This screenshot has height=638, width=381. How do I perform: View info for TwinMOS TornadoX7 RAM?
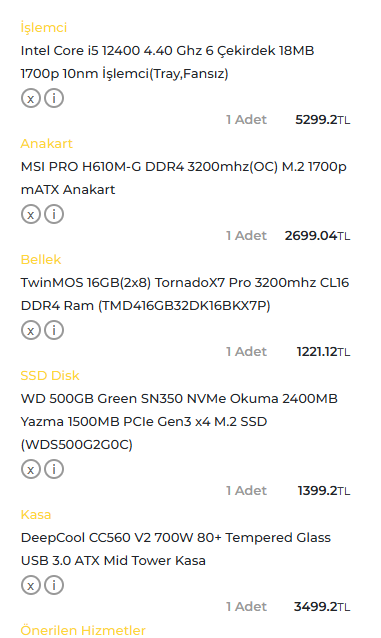(x=54, y=330)
